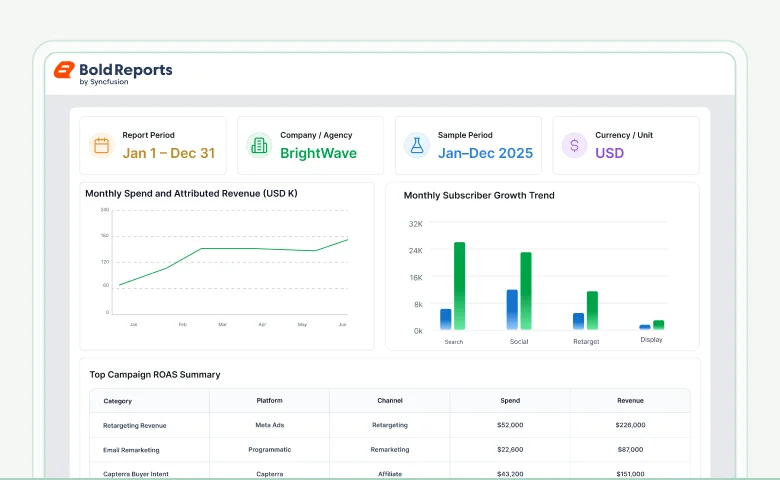This screenshot has width=780, height=480.
Task: Select the 'Jan 1 – Dec 31' value
Action: coord(169,153)
